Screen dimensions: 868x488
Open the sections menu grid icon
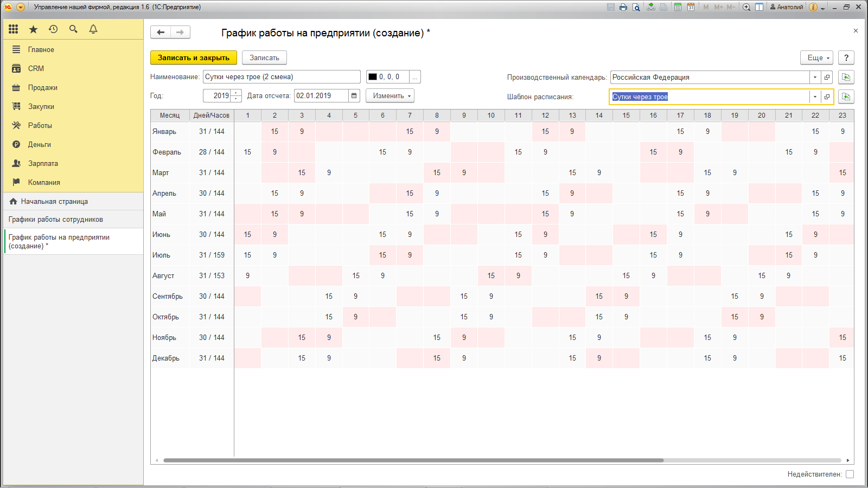click(x=14, y=29)
